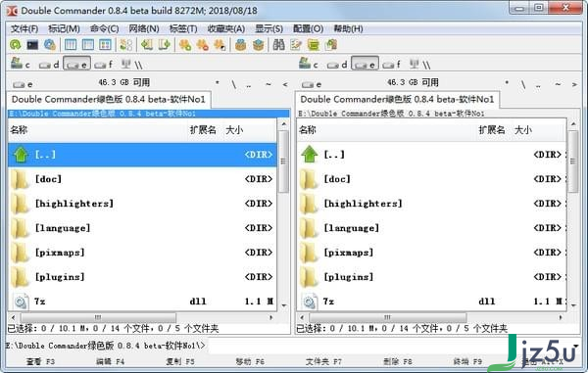Click the binoculars search files icon
Viewport: 588px width, 373px height.
pos(278,45)
